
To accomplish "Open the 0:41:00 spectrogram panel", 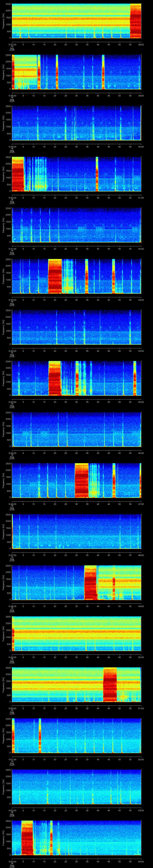I will coord(77,225).
